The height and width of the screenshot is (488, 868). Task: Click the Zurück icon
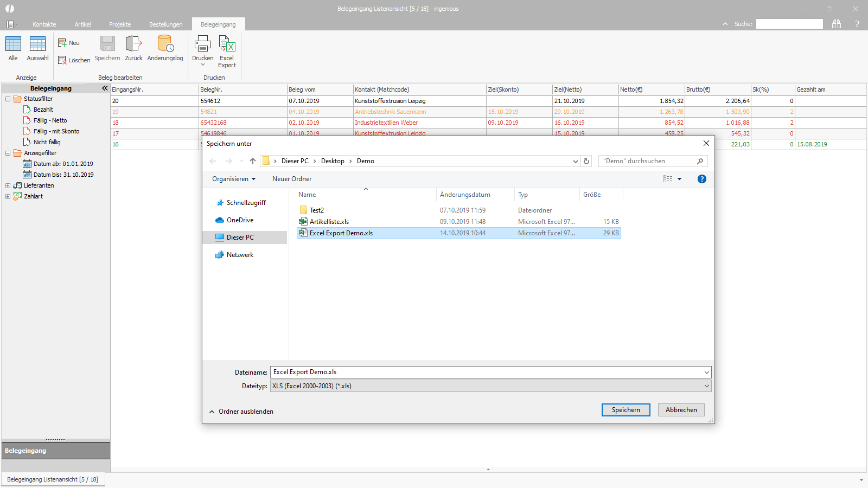tap(133, 43)
